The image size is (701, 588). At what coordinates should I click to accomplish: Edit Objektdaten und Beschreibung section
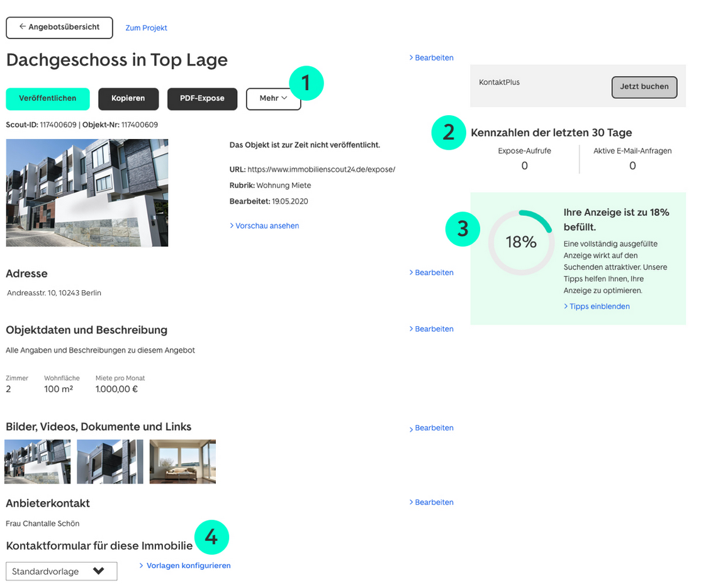coord(431,329)
